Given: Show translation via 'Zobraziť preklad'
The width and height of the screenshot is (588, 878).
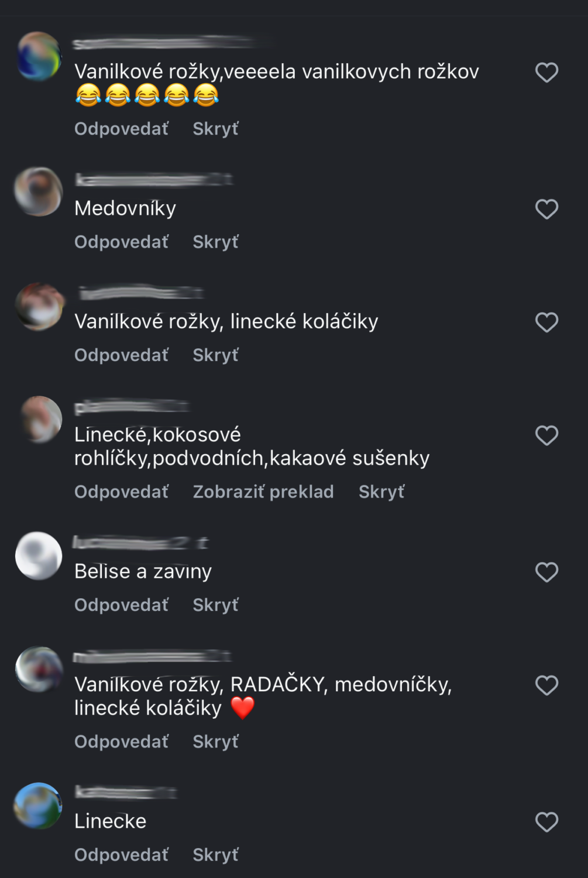Looking at the screenshot, I should click(263, 492).
